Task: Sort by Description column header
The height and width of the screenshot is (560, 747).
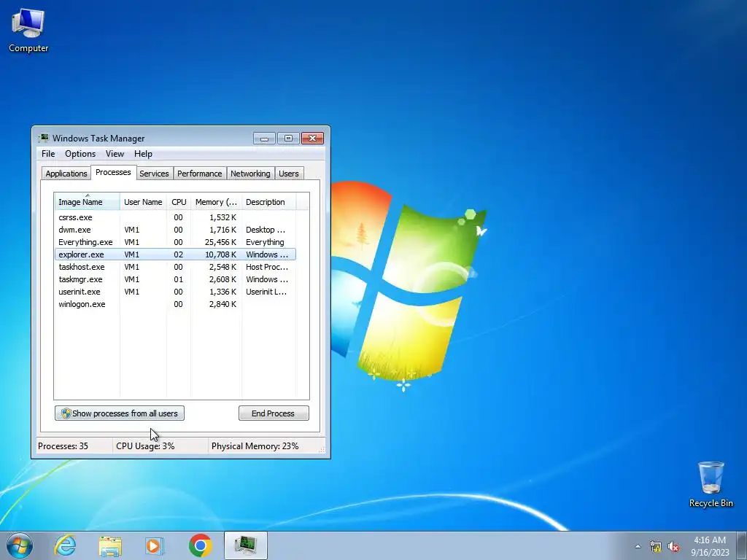Action: click(x=268, y=202)
